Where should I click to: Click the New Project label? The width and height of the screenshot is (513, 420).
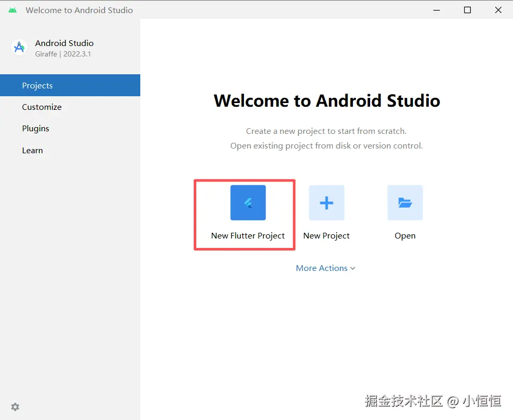pyautogui.click(x=327, y=236)
